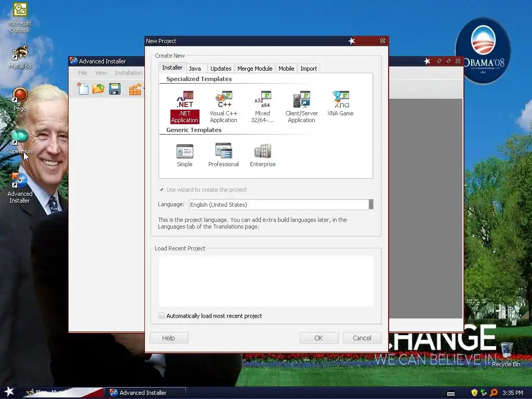
Task: Pick the Professional generic template
Action: [x=223, y=155]
